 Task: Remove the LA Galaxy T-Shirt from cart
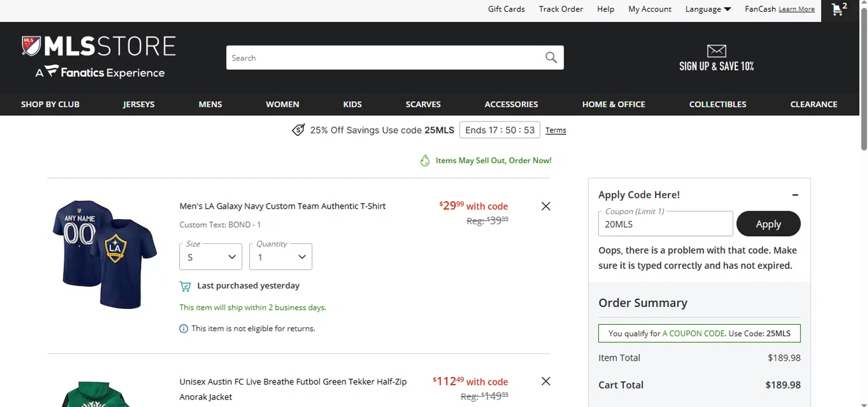pyautogui.click(x=546, y=206)
